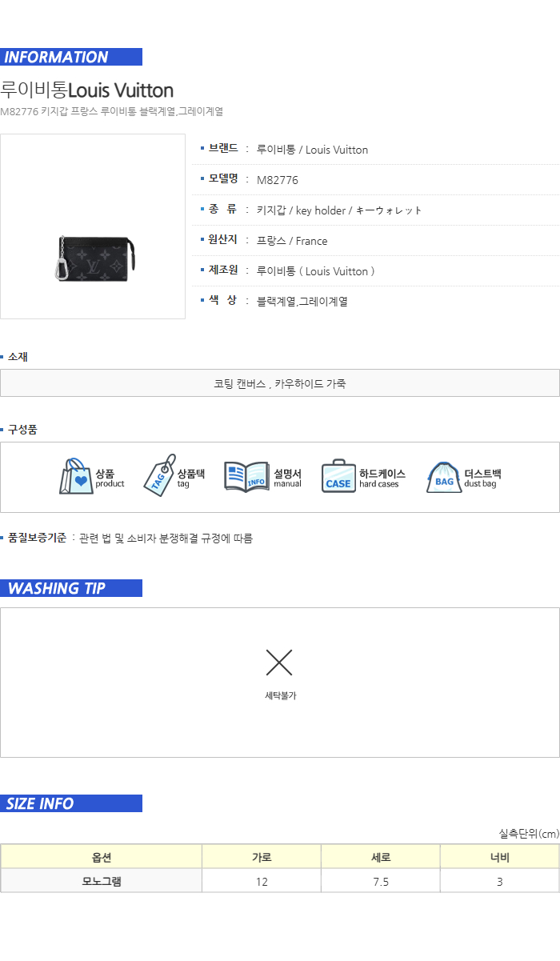The width and height of the screenshot is (560, 961).
Task: Click the hard case icon
Action: pyautogui.click(x=338, y=477)
